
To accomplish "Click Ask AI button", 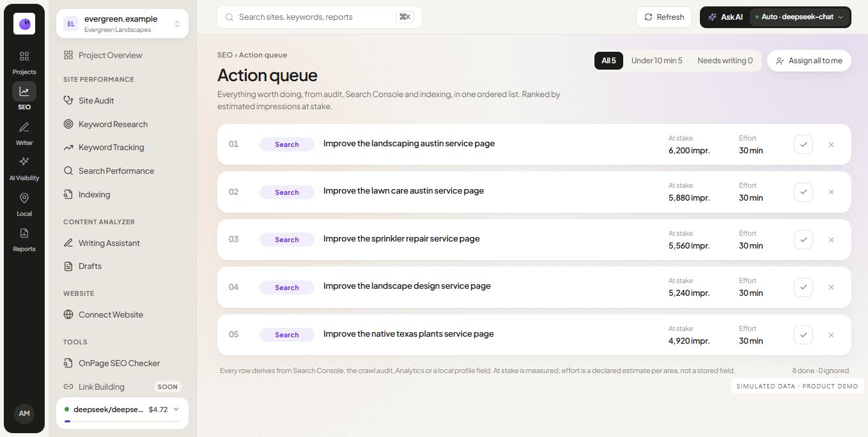I will tap(725, 17).
